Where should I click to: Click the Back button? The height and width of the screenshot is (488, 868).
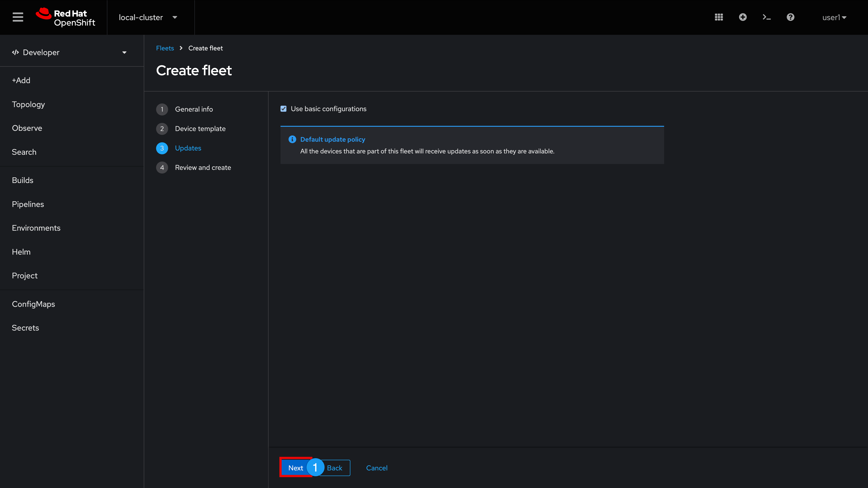pyautogui.click(x=334, y=468)
